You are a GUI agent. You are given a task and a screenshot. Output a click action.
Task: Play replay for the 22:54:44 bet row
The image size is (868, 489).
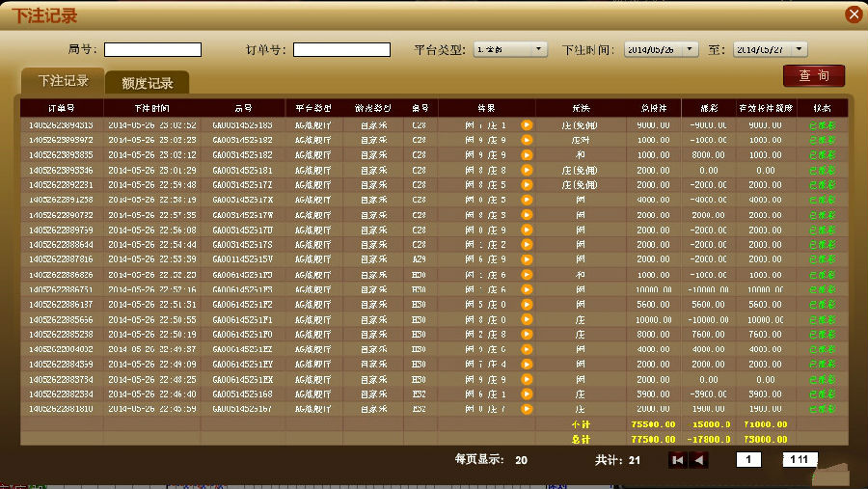click(527, 245)
